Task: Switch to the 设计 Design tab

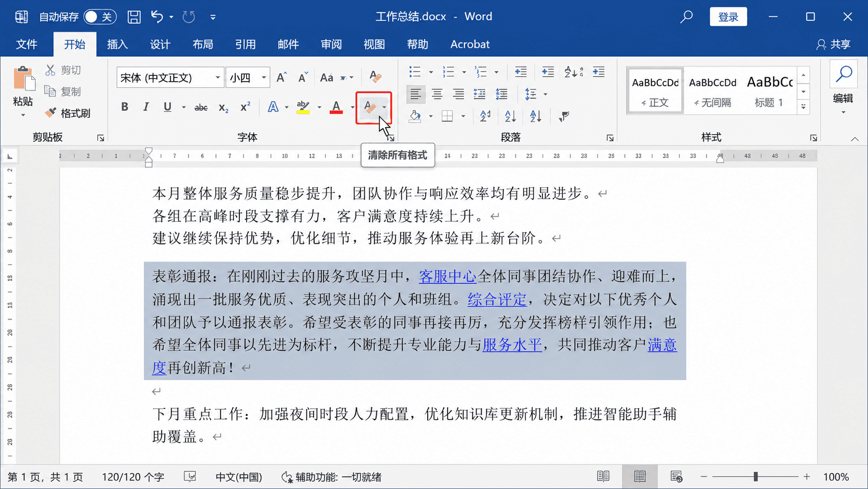Action: tap(160, 44)
